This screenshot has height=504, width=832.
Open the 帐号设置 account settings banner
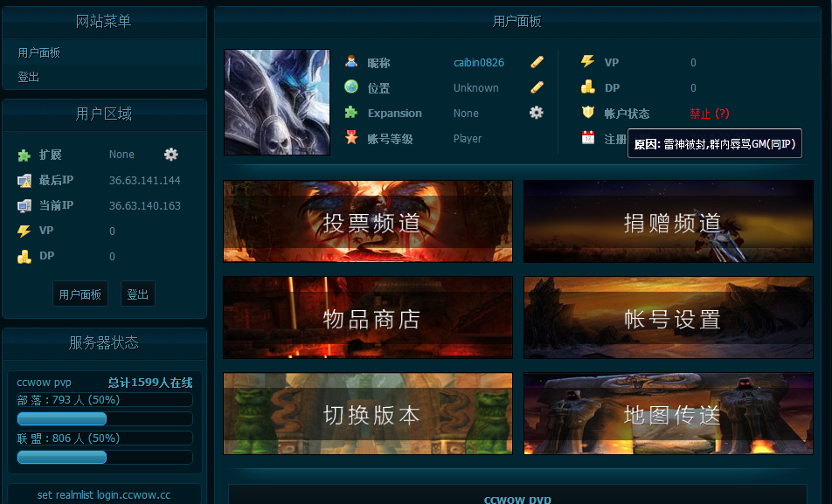(669, 318)
